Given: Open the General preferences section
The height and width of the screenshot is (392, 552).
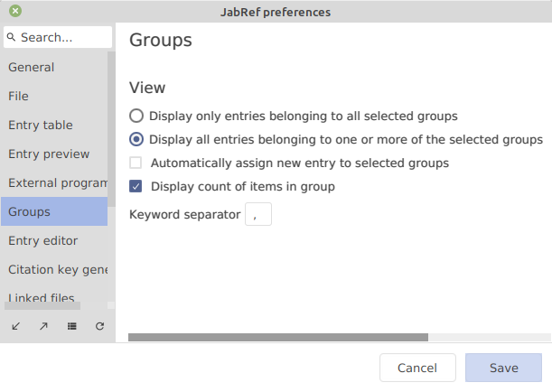Looking at the screenshot, I should pyautogui.click(x=32, y=67).
